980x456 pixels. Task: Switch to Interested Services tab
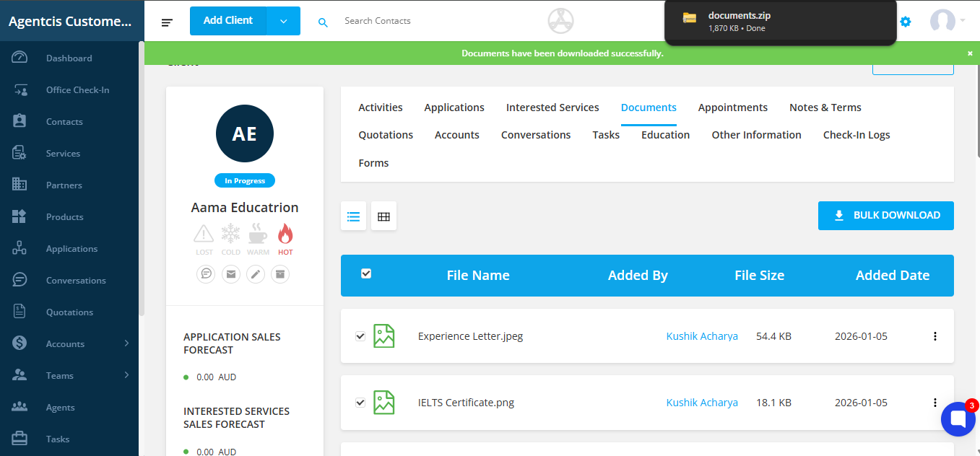click(x=552, y=108)
